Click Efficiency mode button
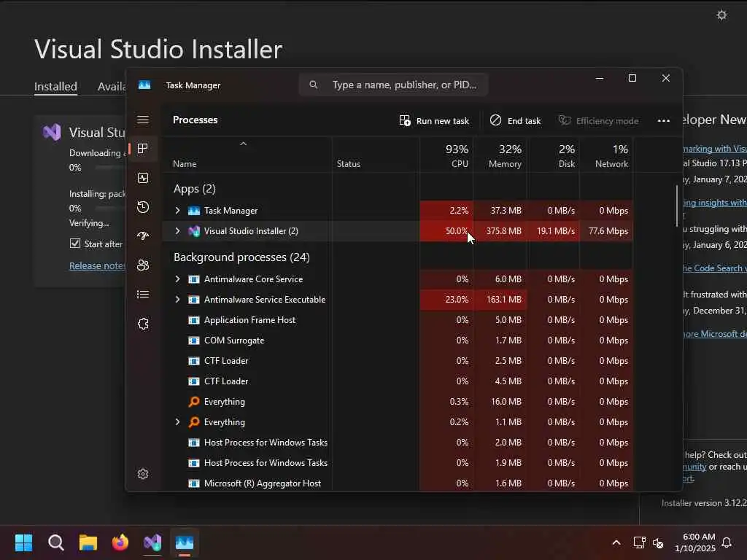Image resolution: width=747 pixels, height=560 pixels. point(598,121)
